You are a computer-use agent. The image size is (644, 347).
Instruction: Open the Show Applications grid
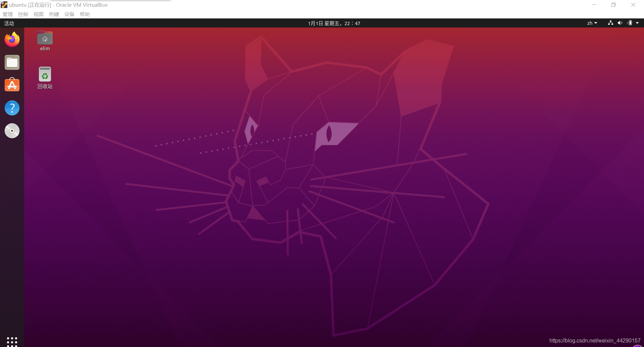[x=12, y=341]
